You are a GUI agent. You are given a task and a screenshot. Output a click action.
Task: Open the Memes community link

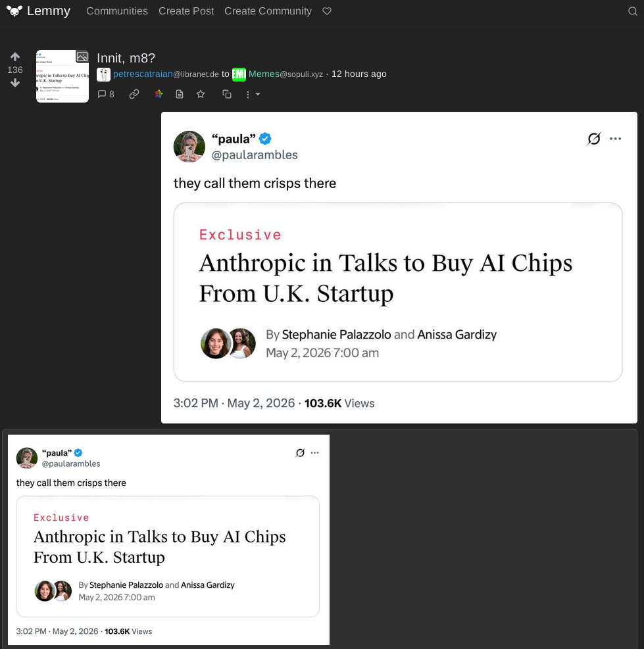coord(285,74)
